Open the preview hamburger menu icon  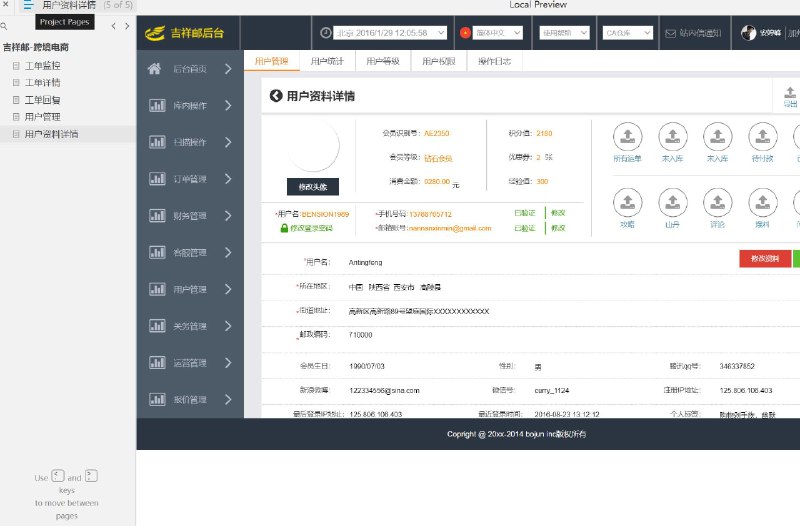28,5
